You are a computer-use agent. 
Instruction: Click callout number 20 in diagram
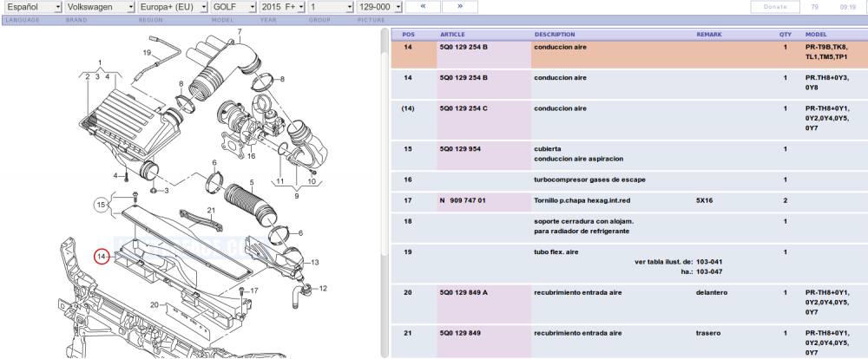point(155,304)
